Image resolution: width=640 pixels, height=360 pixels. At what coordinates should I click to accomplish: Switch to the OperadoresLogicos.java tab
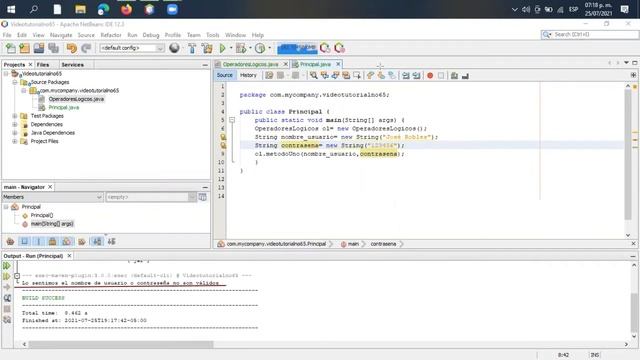click(x=250, y=64)
